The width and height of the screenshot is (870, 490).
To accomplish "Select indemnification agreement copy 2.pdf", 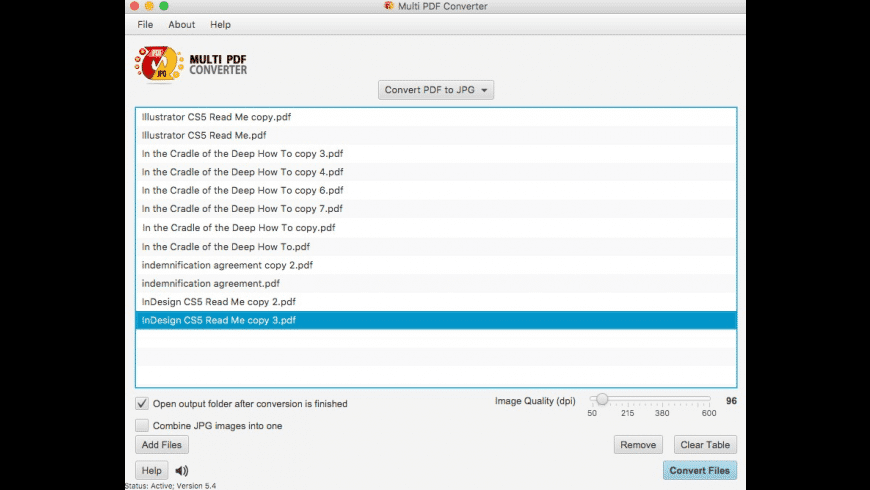I will [x=436, y=265].
